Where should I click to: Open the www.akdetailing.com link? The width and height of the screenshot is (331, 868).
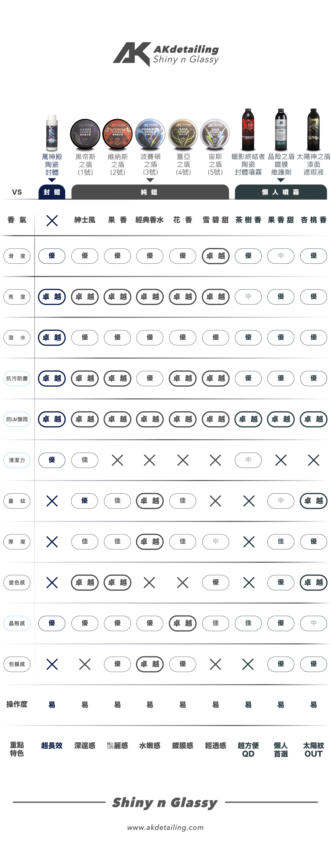(x=165, y=827)
